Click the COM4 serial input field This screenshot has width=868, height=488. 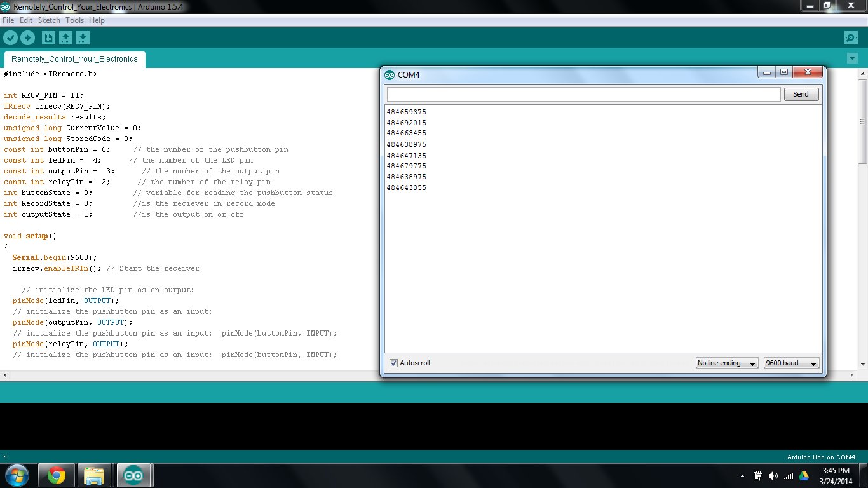tap(583, 94)
